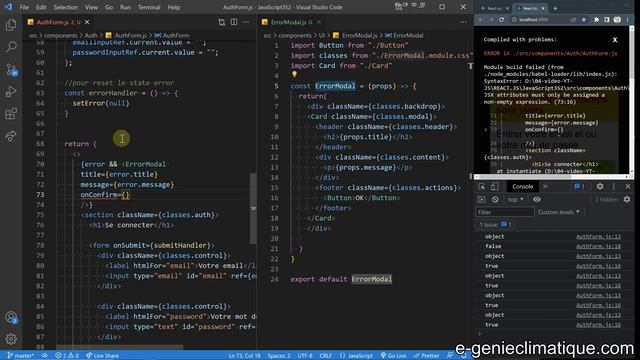Image resolution: width=640 pixels, height=360 pixels.
Task: Close the DevTools panel
Action: 628,187
